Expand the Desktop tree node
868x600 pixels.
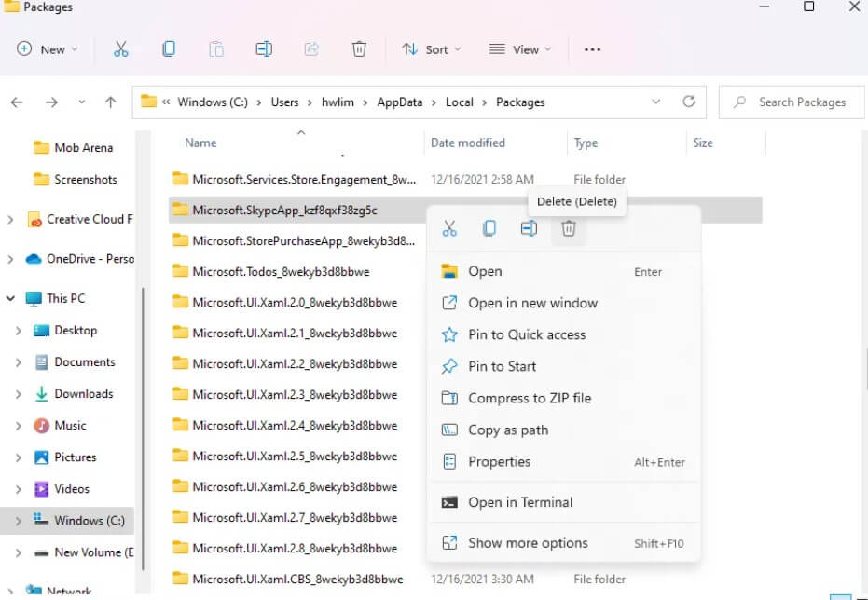(x=19, y=331)
